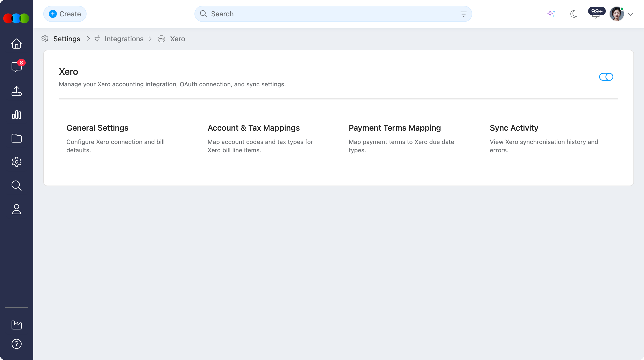Viewport: 644px width, 360px height.
Task: Open the magnifier search icon in sidebar
Action: (x=17, y=186)
